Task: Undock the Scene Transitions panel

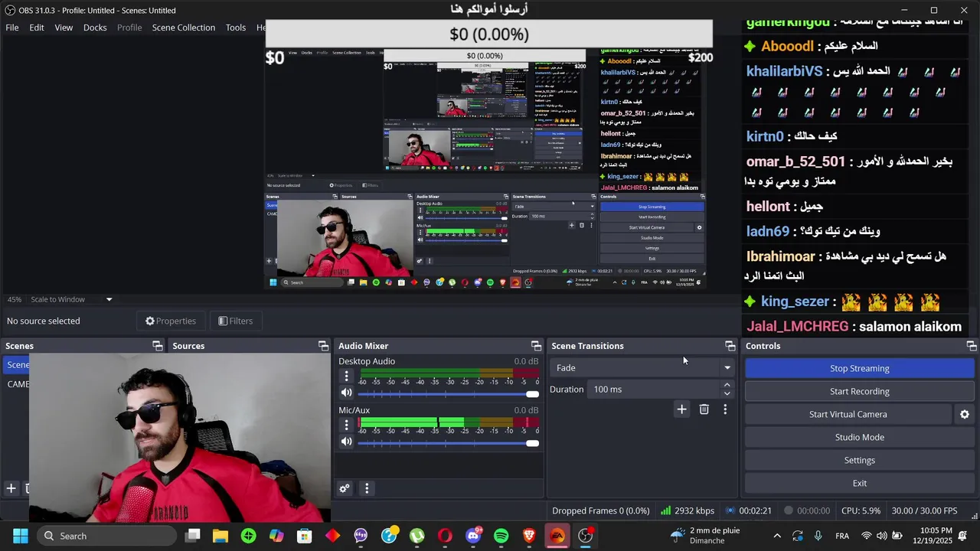Action: (730, 346)
